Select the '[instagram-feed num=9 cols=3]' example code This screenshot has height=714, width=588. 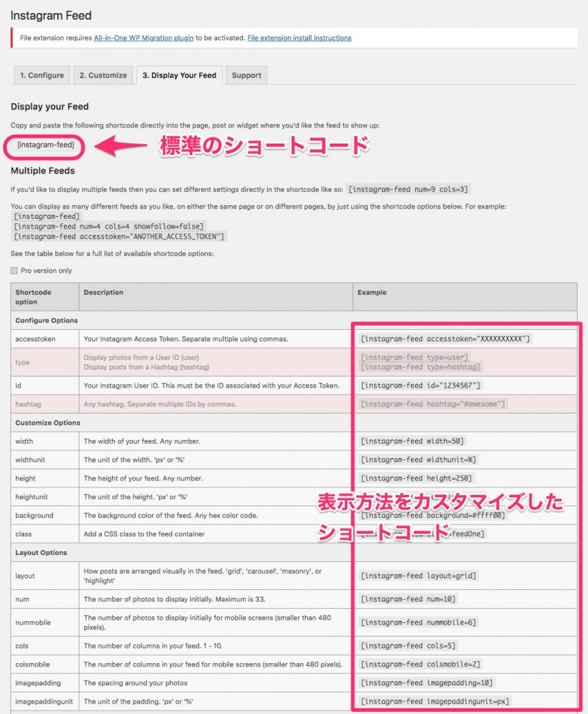[x=408, y=189]
